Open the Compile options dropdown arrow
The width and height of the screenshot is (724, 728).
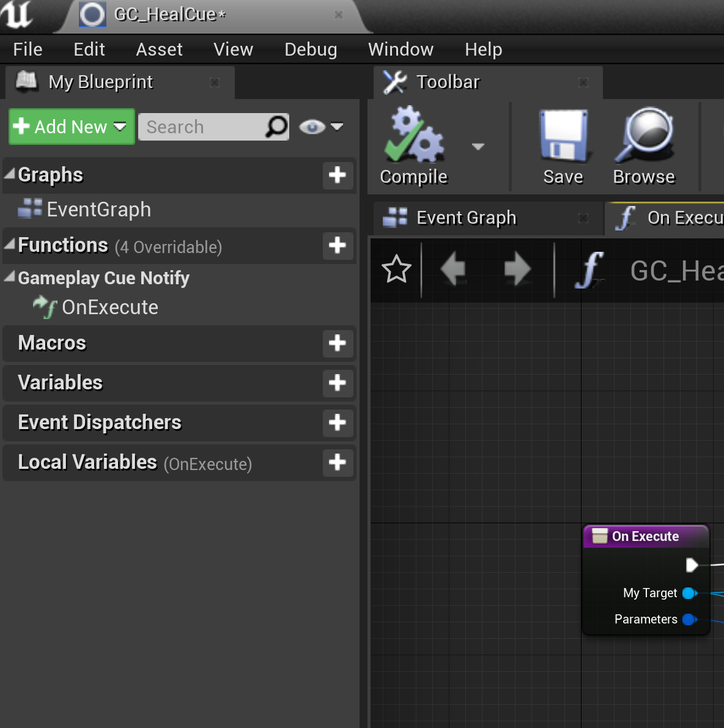(x=478, y=147)
